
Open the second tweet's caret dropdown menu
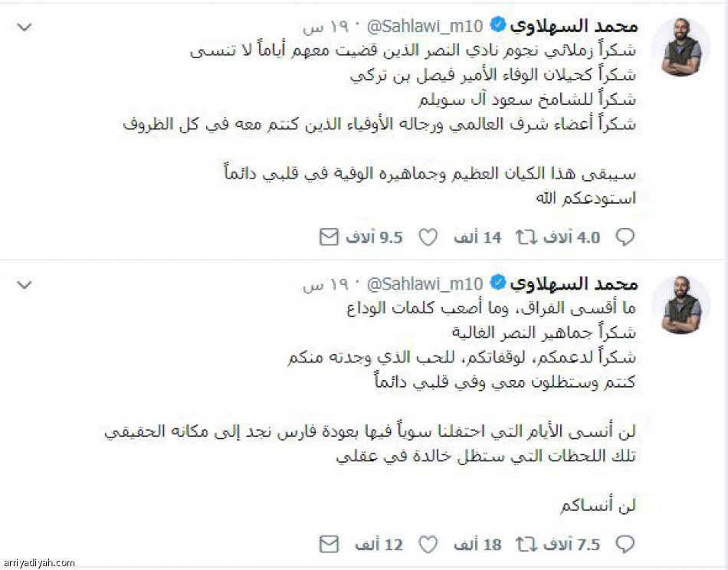point(23,283)
